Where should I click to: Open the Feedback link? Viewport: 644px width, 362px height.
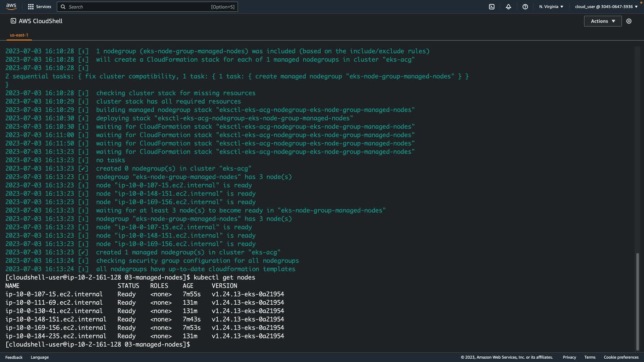[14, 357]
